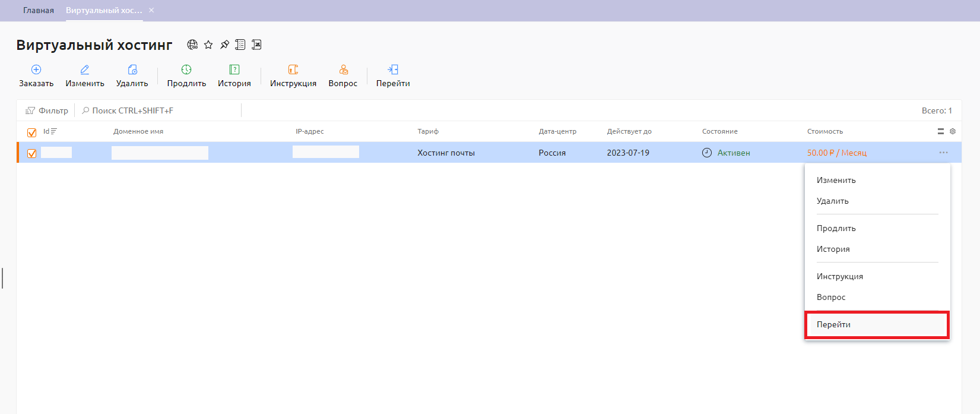This screenshot has width=980, height=414.
Task: Sort by the Дата-центр column header
Action: [557, 131]
